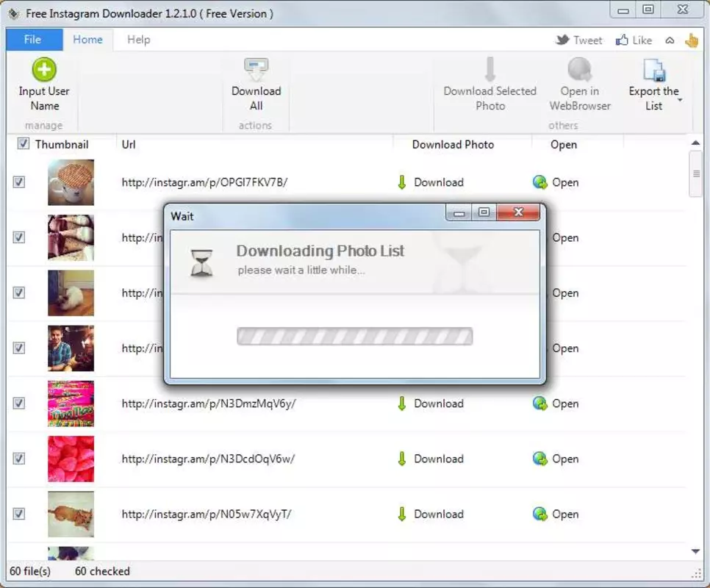
Task: Switch to the Home tab
Action: 87,40
